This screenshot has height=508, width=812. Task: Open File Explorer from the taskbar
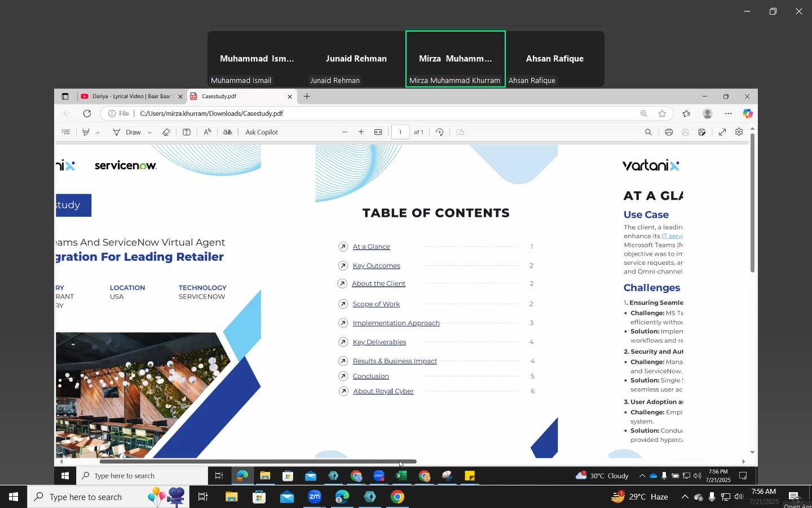(232, 497)
